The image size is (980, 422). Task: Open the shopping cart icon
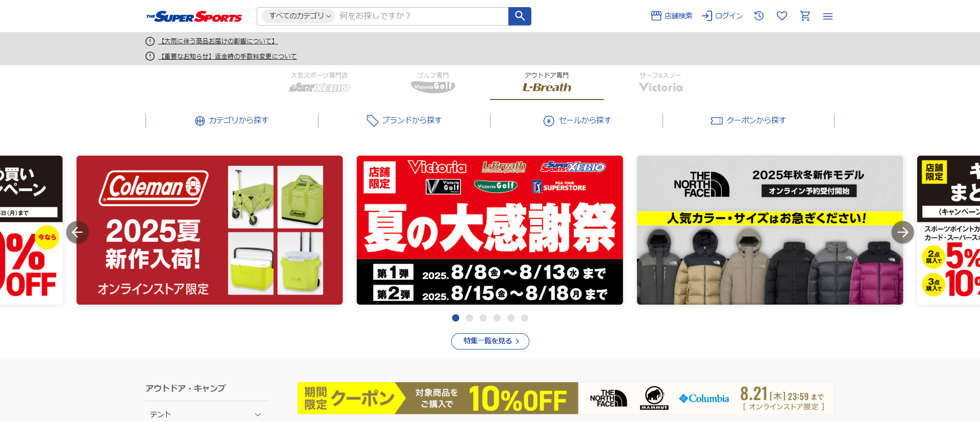(805, 16)
